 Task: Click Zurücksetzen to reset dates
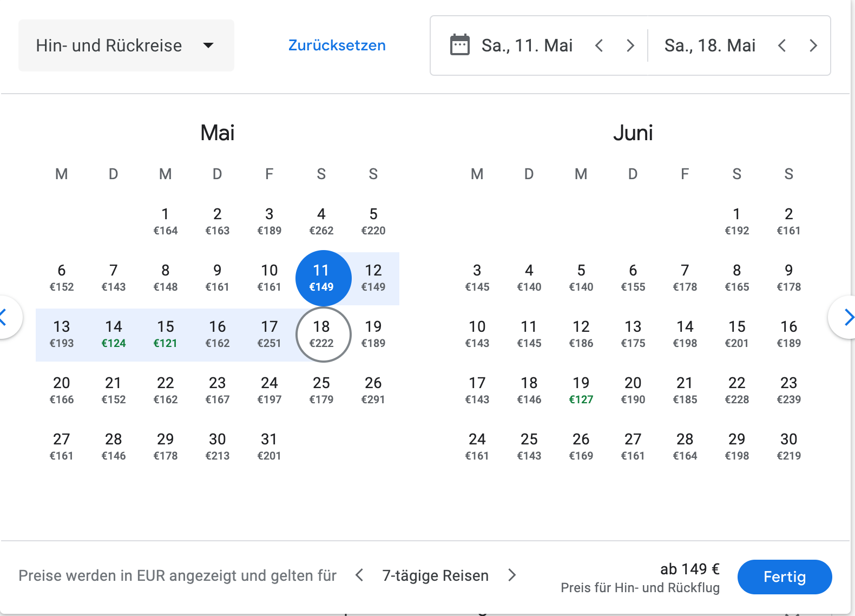click(x=337, y=45)
